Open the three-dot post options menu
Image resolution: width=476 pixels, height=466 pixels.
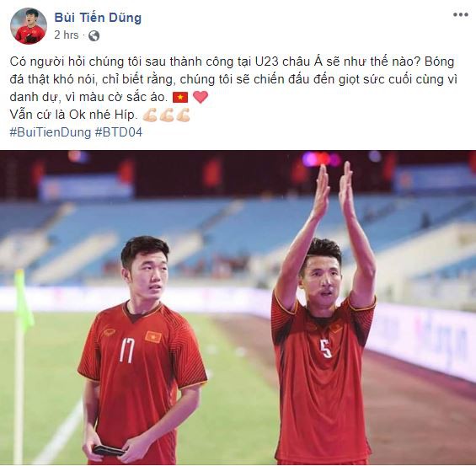pyautogui.click(x=461, y=14)
